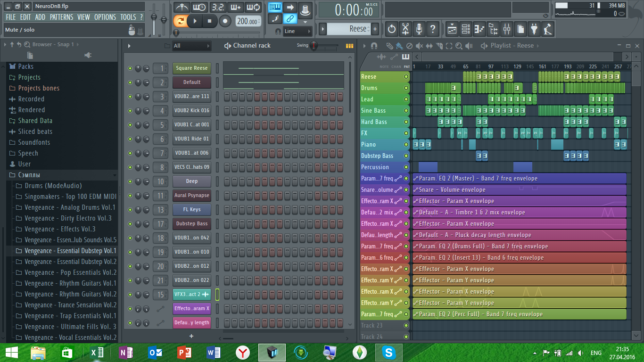
Task: Open the Line snap dropdown
Action: click(x=297, y=31)
